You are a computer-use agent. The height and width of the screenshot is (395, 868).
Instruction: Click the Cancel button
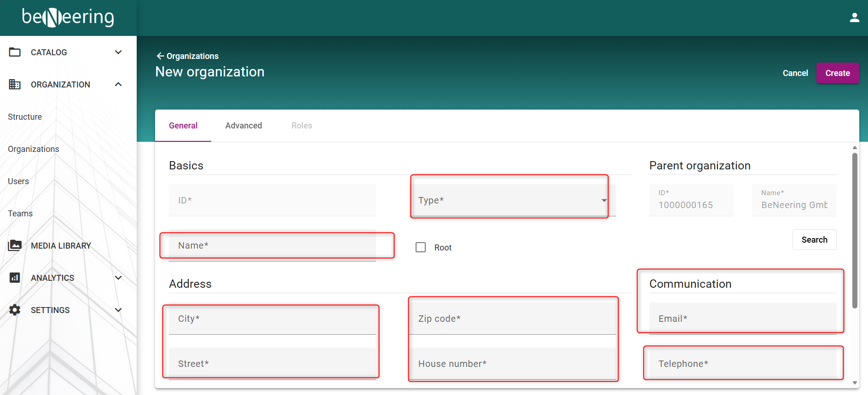(795, 73)
